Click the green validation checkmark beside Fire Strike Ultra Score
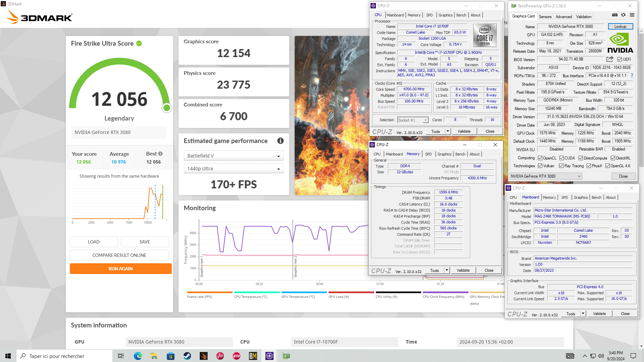Image resolution: width=644 pixels, height=362 pixels. coord(139,43)
